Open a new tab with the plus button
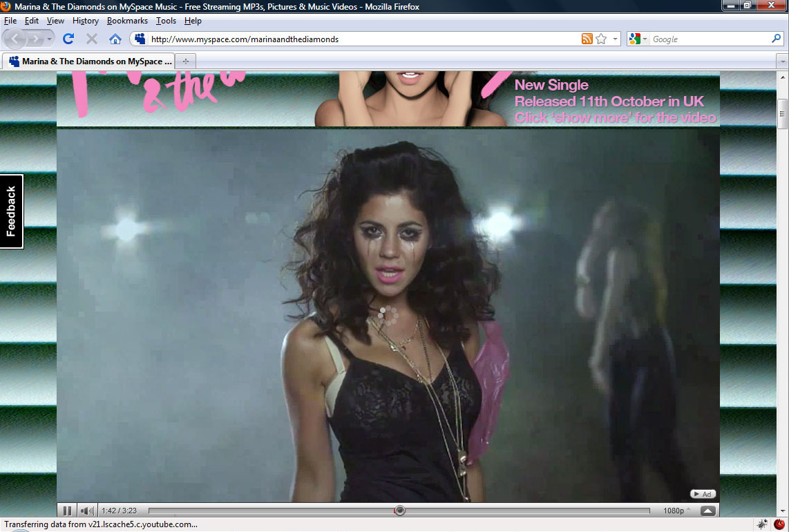This screenshot has width=789, height=532. pos(186,61)
